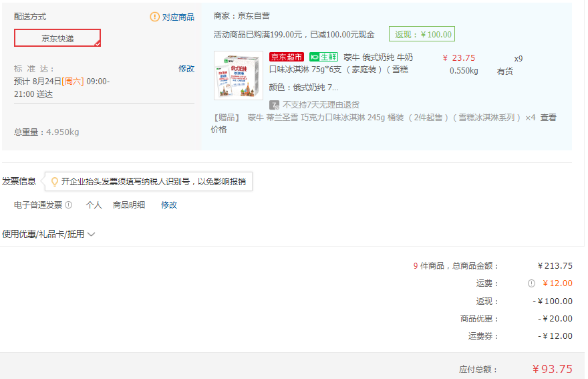The image size is (588, 379).
Task: Click the quantity x9 label
Action: point(519,59)
